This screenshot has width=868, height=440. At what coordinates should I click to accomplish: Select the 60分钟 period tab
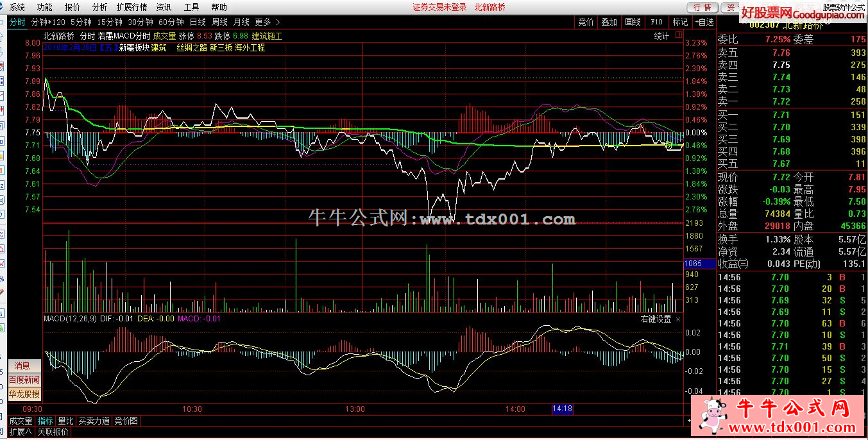pyautogui.click(x=171, y=22)
